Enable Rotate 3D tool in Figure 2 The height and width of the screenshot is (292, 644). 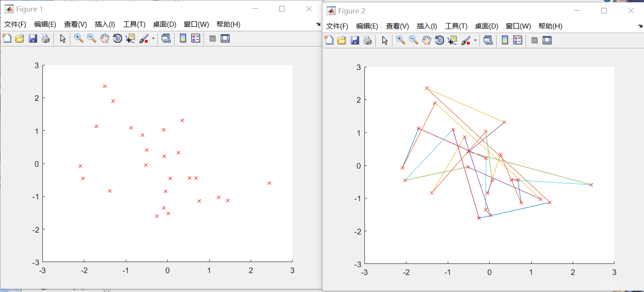[439, 41]
